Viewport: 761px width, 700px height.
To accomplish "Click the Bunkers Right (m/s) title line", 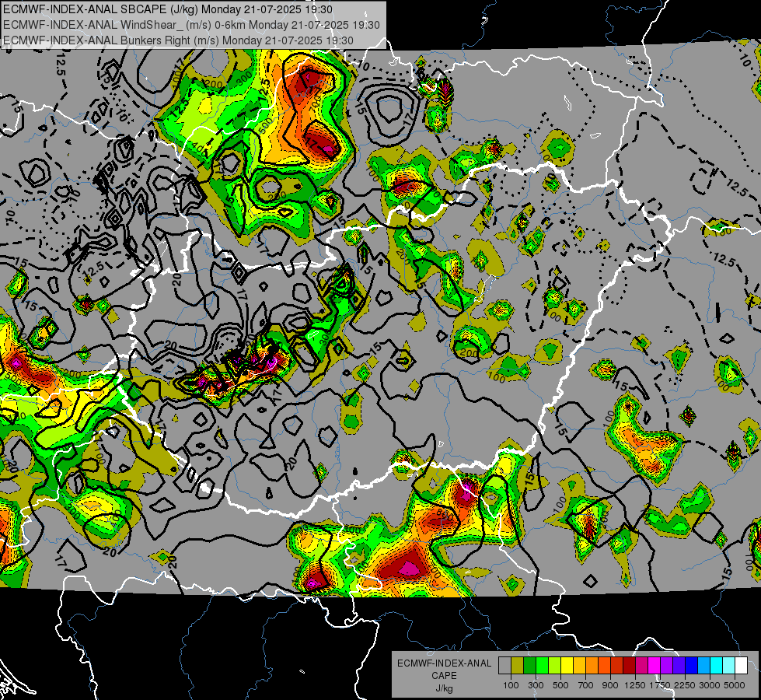I will [x=178, y=40].
